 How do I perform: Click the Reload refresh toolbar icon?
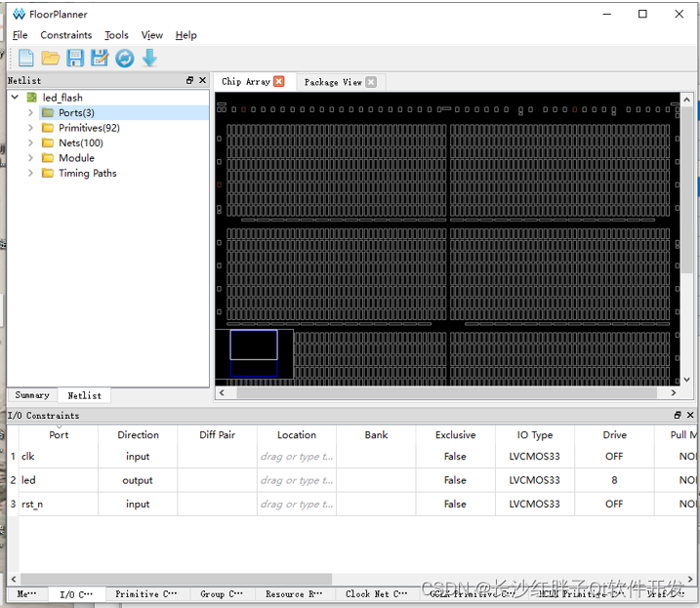(x=125, y=58)
